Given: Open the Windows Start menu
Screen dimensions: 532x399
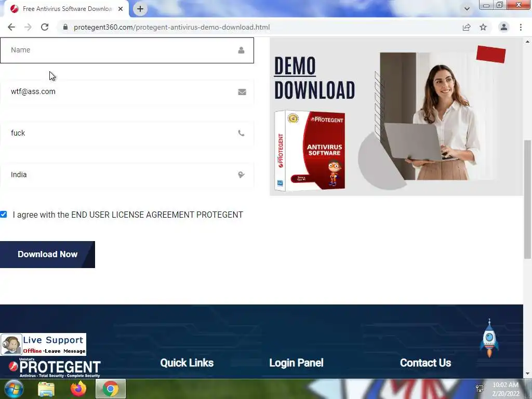Looking at the screenshot, I should 14,389.
